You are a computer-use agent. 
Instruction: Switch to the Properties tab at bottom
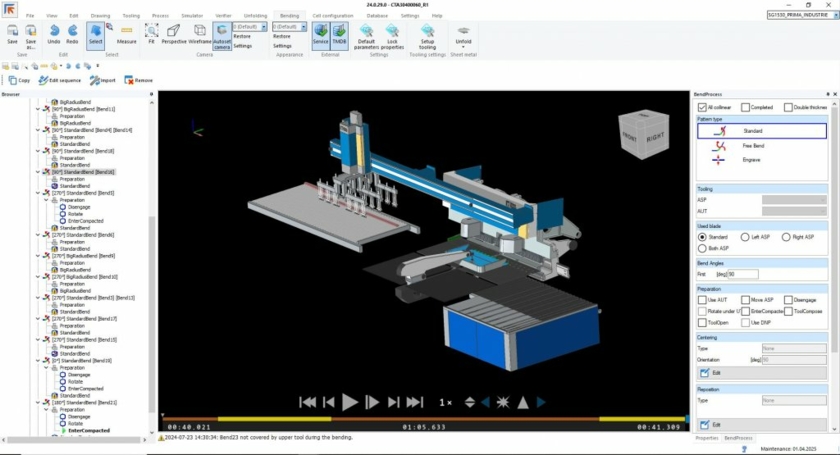tap(707, 438)
